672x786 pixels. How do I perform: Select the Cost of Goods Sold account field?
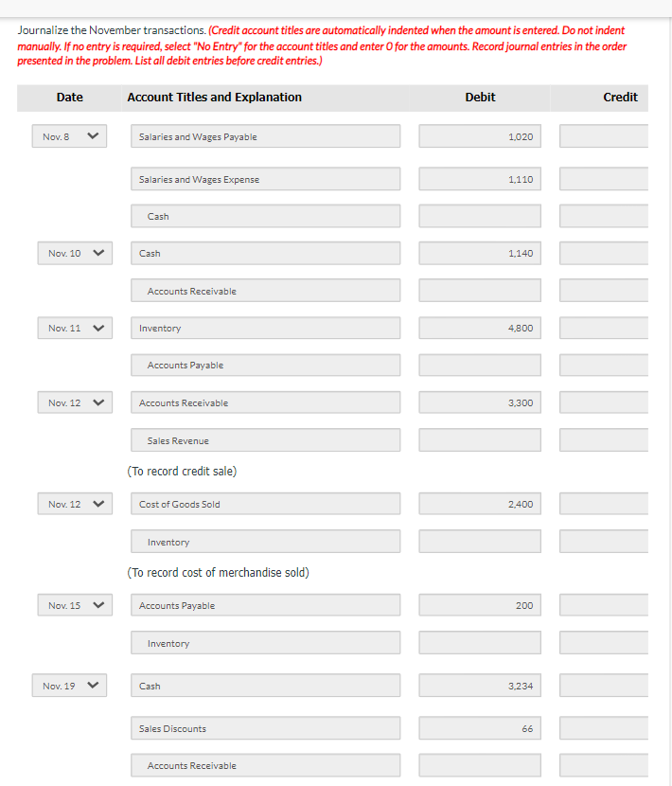[265, 503]
